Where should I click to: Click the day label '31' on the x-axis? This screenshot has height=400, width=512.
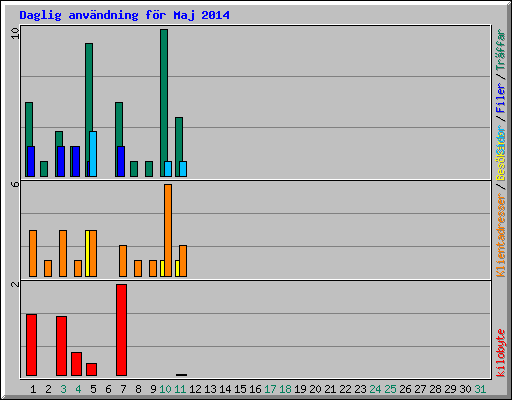pyautogui.click(x=480, y=389)
